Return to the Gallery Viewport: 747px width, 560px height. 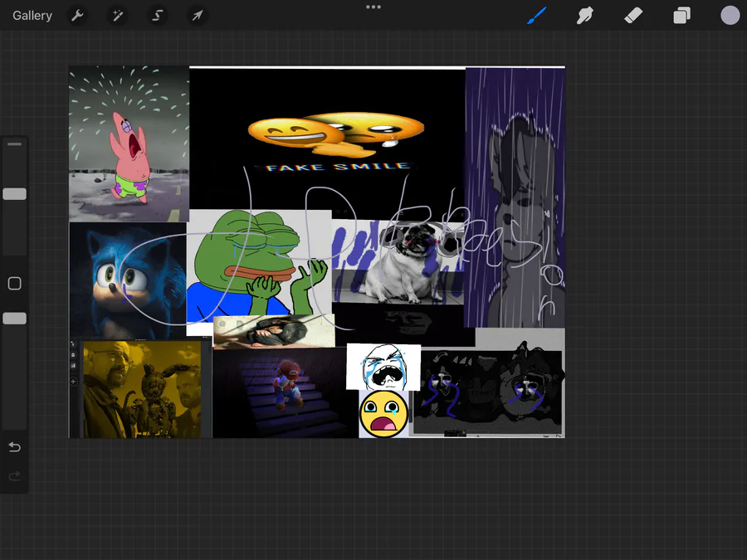pos(32,16)
